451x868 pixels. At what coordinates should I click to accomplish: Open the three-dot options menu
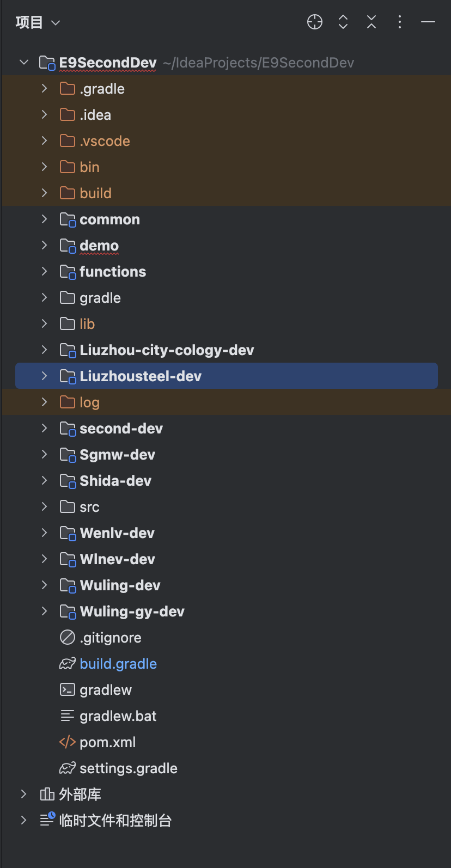click(400, 22)
